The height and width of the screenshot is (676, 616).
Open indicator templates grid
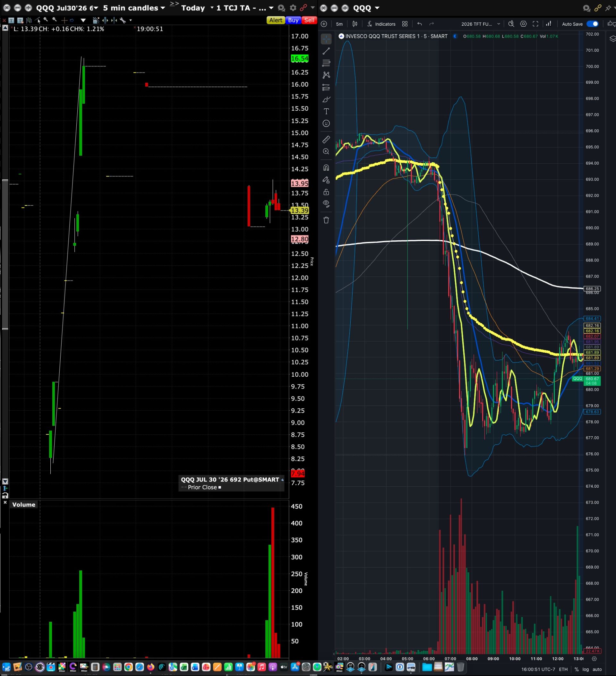405,24
